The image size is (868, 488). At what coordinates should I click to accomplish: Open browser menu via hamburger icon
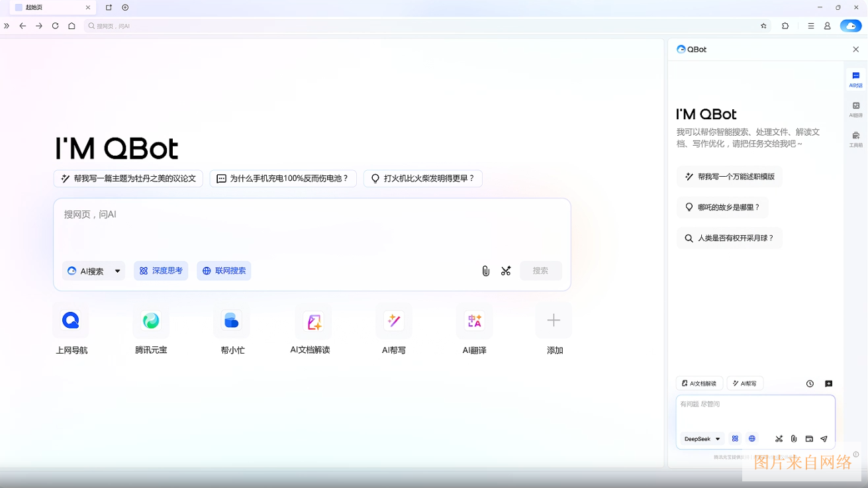(x=810, y=26)
